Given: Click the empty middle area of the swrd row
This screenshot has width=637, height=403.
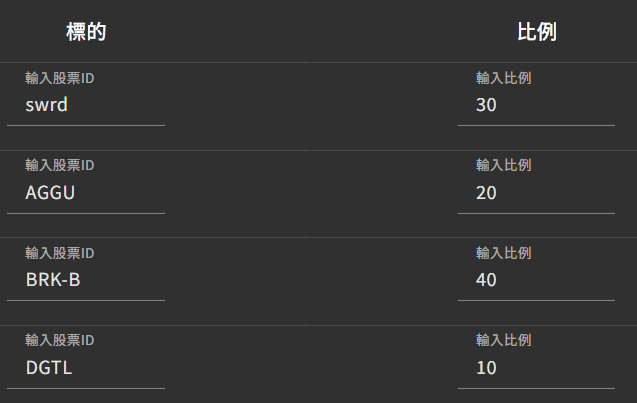Looking at the screenshot, I should 310,105.
